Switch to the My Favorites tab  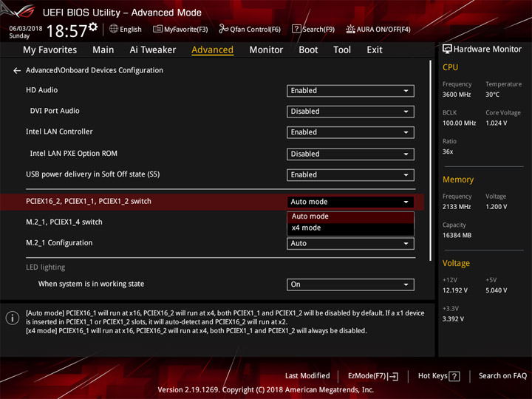(x=50, y=50)
